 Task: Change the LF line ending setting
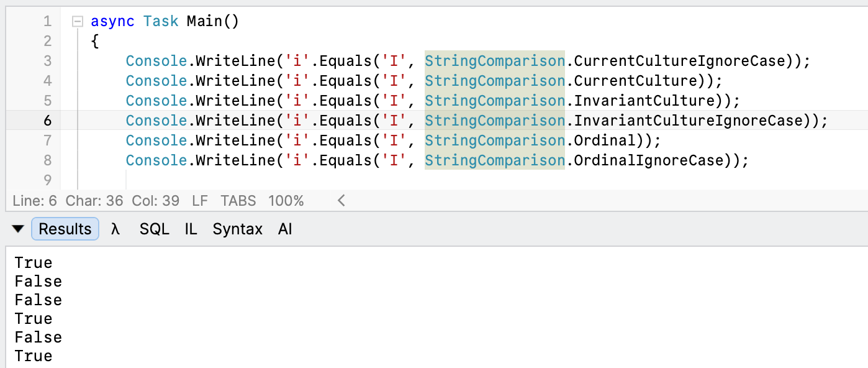pyautogui.click(x=200, y=201)
